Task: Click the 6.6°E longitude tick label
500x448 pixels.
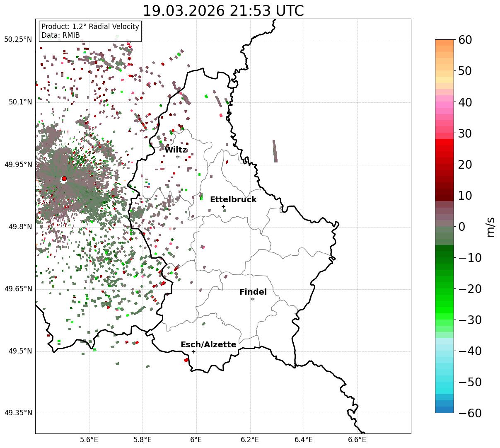Action: (x=357, y=440)
